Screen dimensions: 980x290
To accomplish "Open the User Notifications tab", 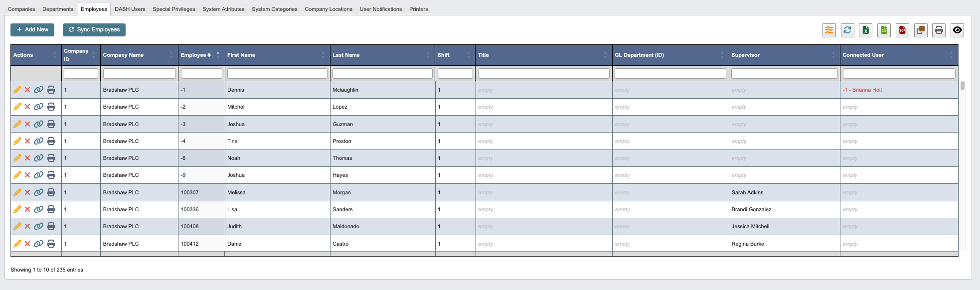I will (x=381, y=9).
